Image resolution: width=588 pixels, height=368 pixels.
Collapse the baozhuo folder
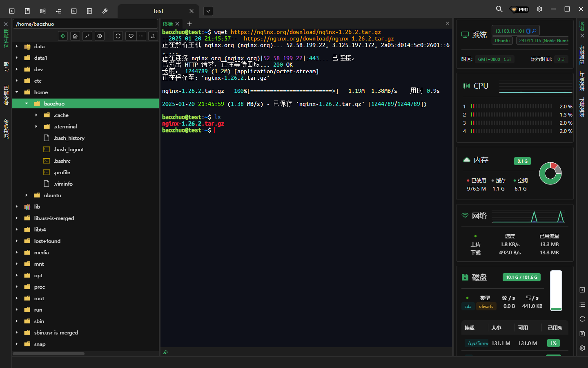pos(27,104)
